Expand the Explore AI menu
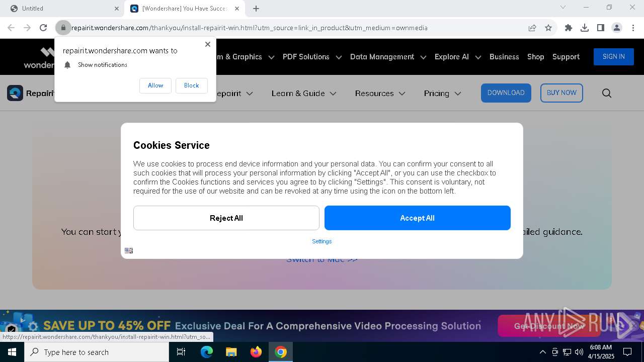This screenshot has width=644, height=362. pyautogui.click(x=457, y=57)
